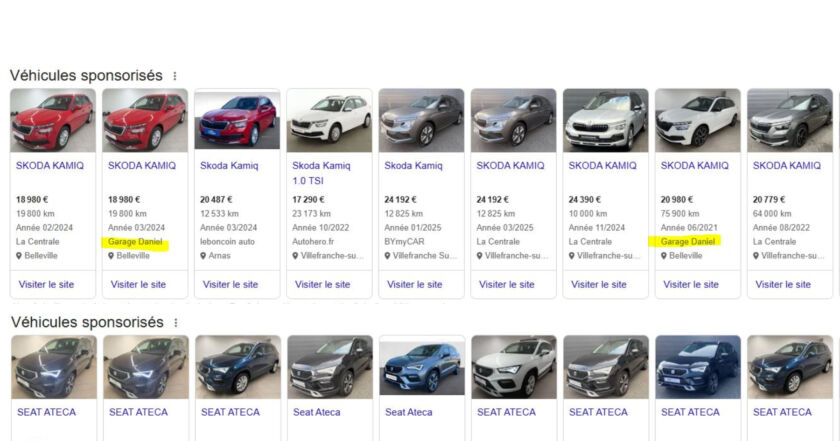Viewport: 840px width, 441px height.
Task: Visit the site for the leboncoin auto Kamiq
Action: click(x=230, y=285)
